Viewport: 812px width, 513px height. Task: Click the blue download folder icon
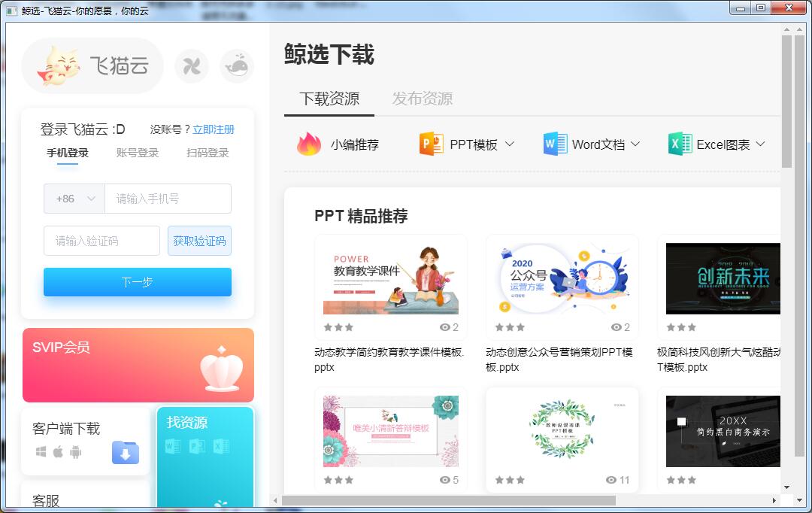126,452
